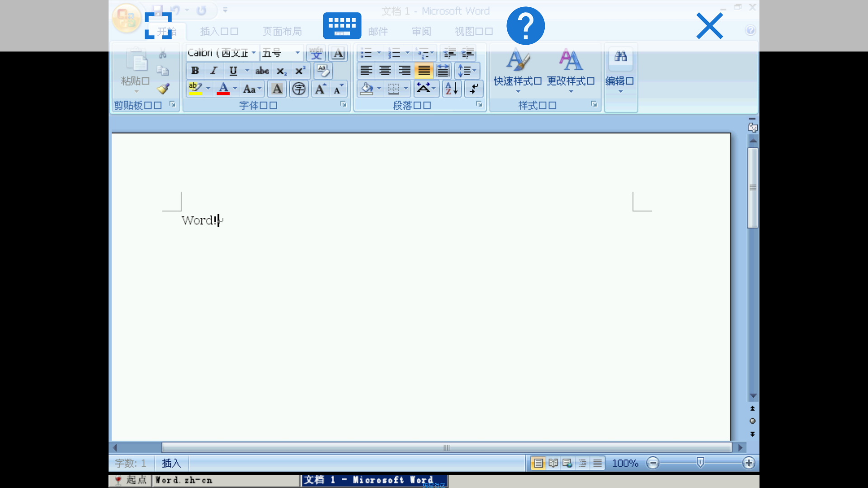Click the Format Painter brush icon
The image size is (868, 488).
coord(163,88)
